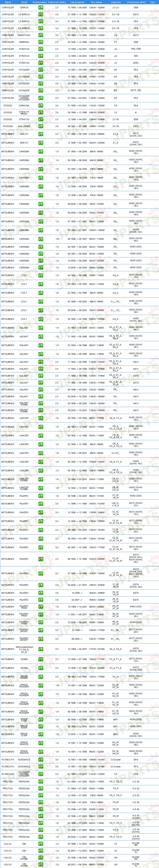
Task: Click fuel icon in PLYMOUTH VOYAGER row
Action: pos(40,774)
